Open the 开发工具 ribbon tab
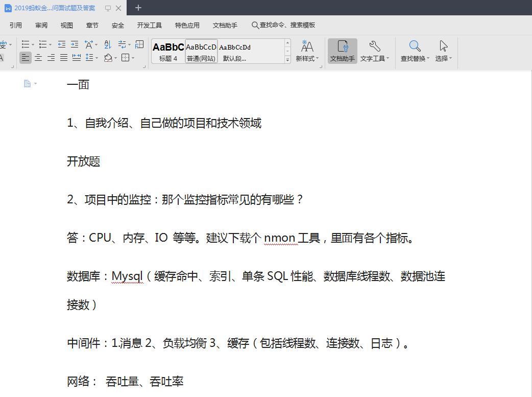Viewport: 532px width, 397px height. pyautogui.click(x=150, y=26)
